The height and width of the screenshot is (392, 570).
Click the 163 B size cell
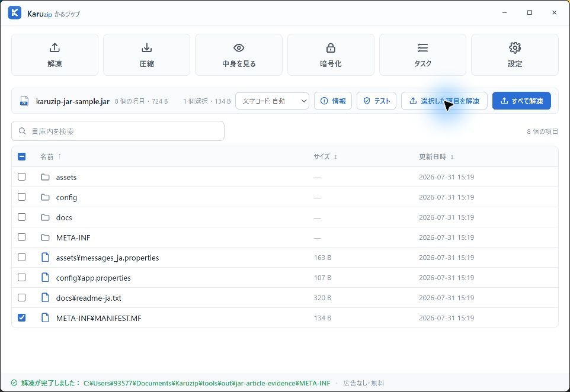pos(322,258)
